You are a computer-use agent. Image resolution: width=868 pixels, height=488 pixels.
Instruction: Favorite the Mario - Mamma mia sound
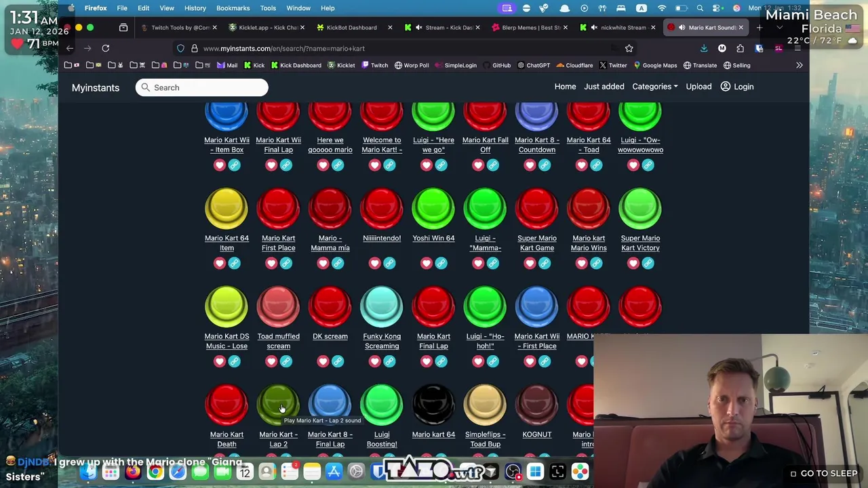pos(323,263)
